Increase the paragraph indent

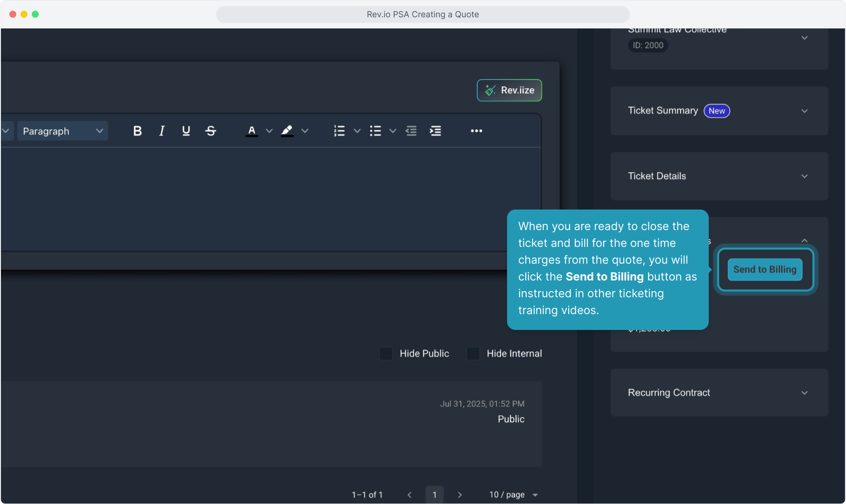tap(435, 131)
